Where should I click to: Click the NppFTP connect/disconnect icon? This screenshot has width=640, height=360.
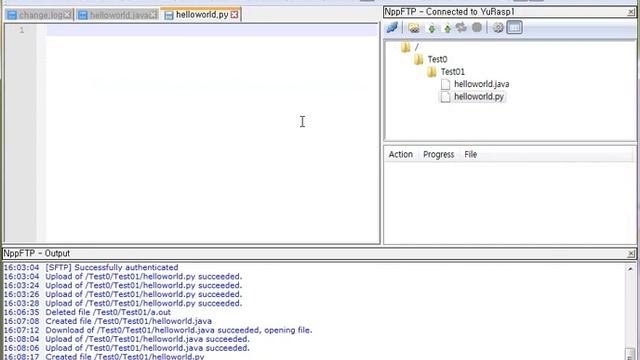click(x=392, y=27)
